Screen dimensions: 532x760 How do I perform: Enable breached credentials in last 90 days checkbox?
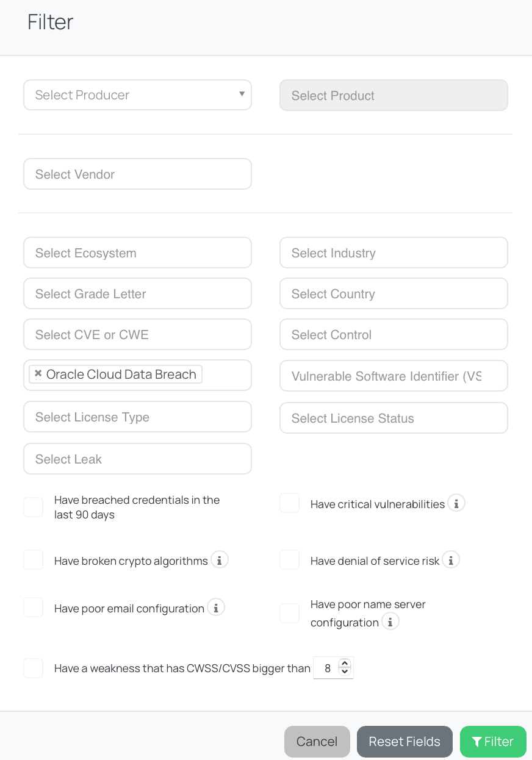tap(34, 507)
